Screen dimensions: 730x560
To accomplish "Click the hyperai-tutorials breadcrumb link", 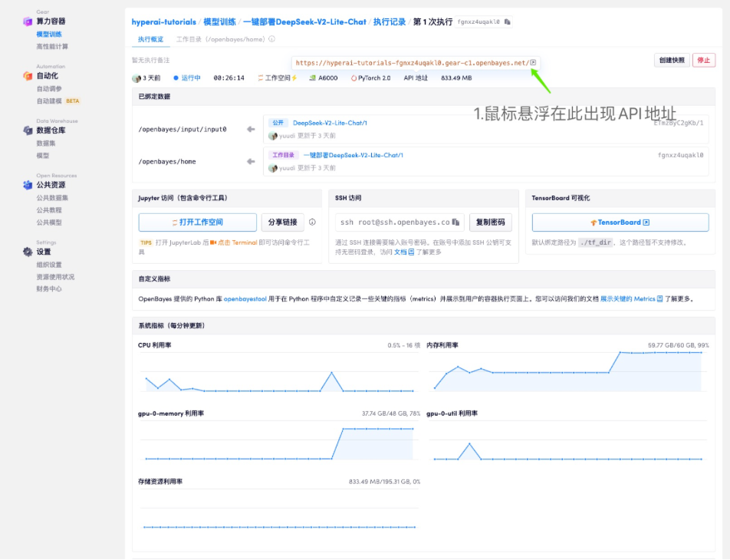I will [x=164, y=22].
